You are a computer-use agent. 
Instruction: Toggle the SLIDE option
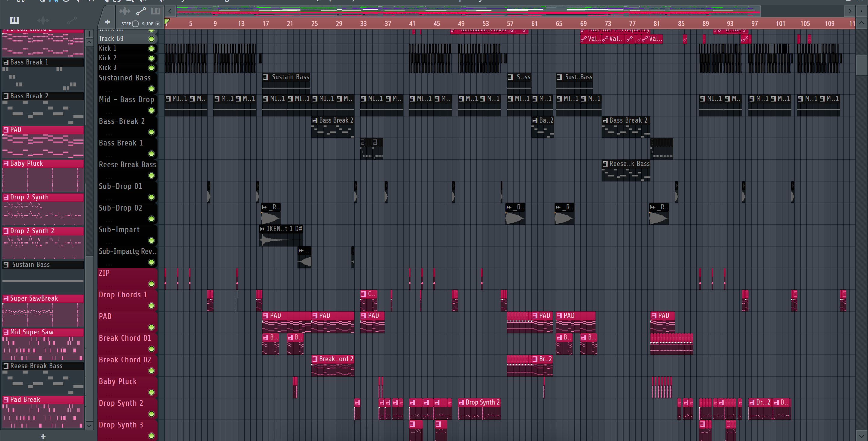click(x=157, y=23)
